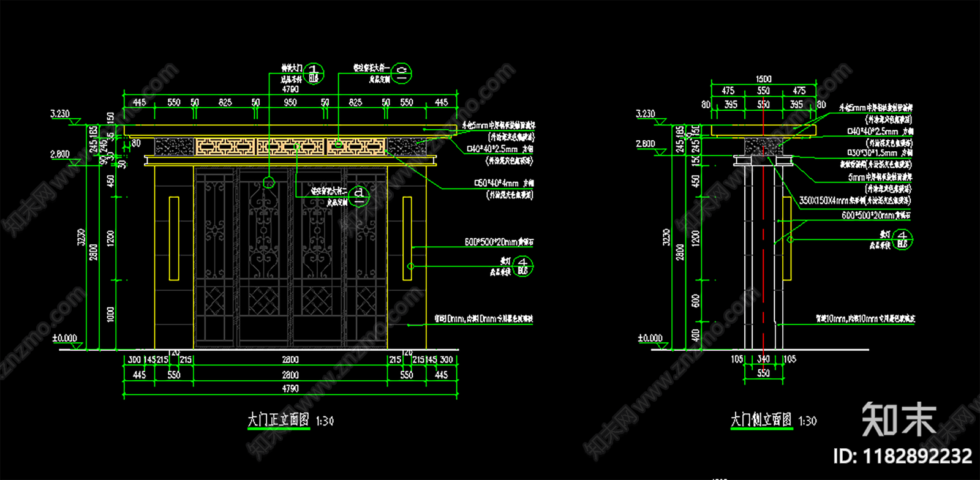Select the 1500 top dimension on side elevation
This screenshot has width=980, height=480.
tap(763, 79)
